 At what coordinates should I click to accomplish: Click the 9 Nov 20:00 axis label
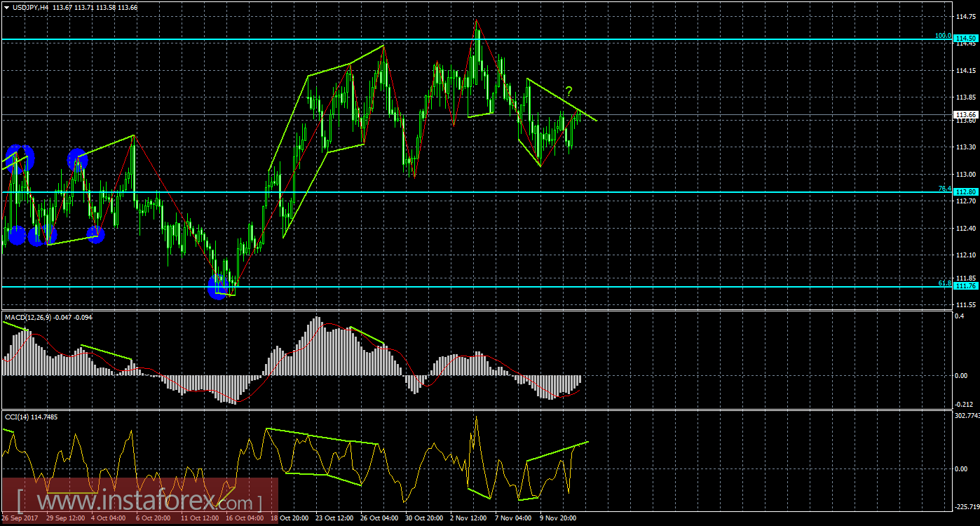(x=556, y=518)
